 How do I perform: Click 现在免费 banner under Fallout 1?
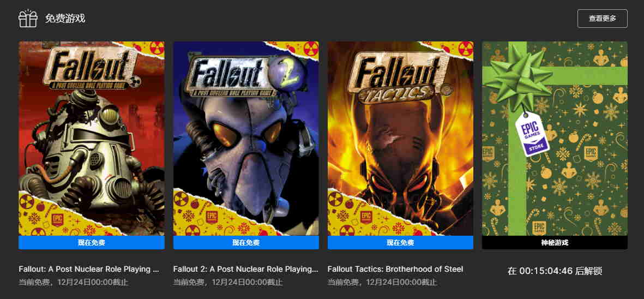point(92,242)
